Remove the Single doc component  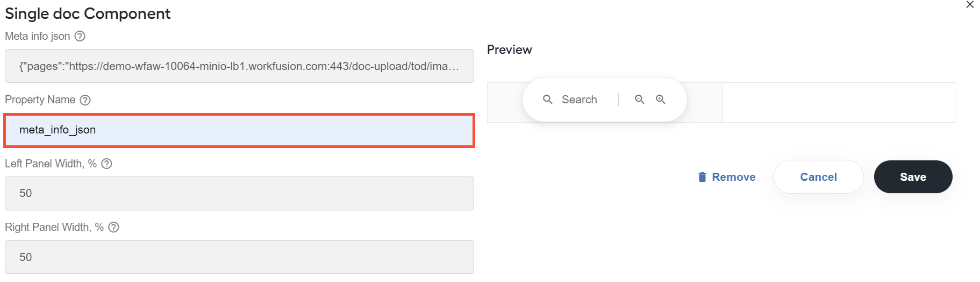coord(727,177)
